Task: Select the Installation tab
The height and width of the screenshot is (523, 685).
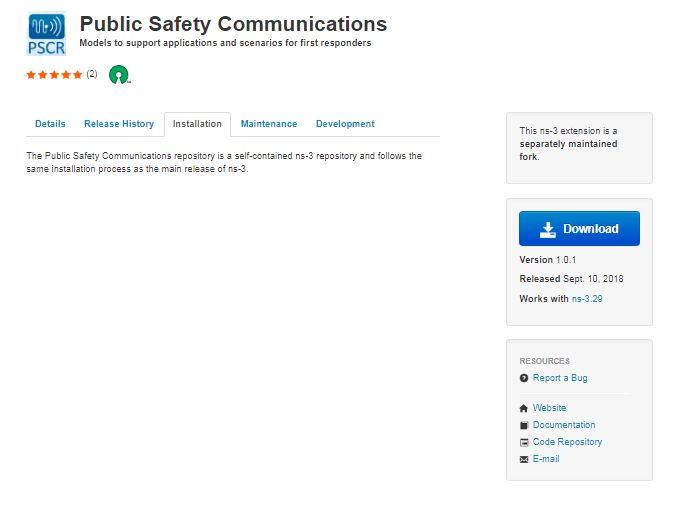Action: [197, 124]
